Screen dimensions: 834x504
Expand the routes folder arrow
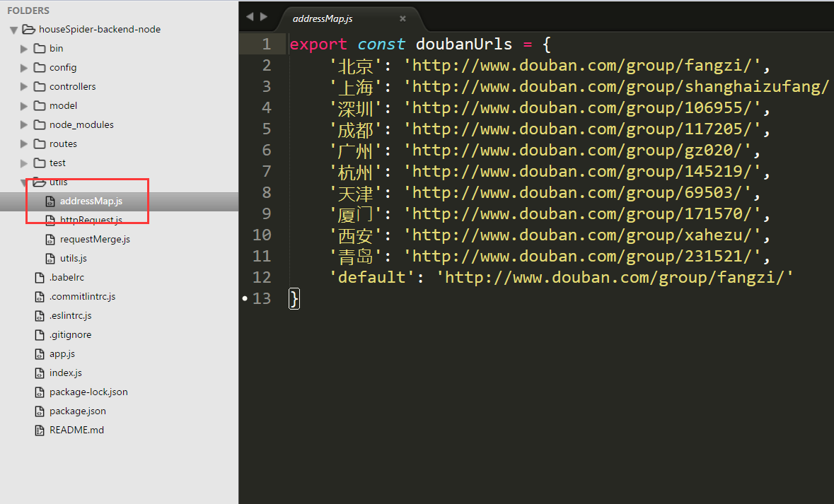click(x=24, y=144)
